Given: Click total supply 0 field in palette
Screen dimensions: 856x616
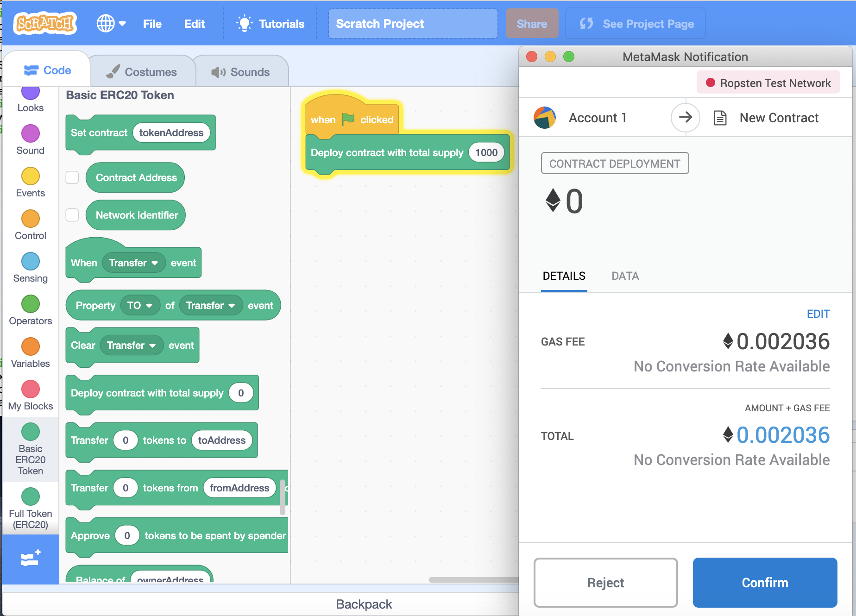Looking at the screenshot, I should tap(241, 393).
